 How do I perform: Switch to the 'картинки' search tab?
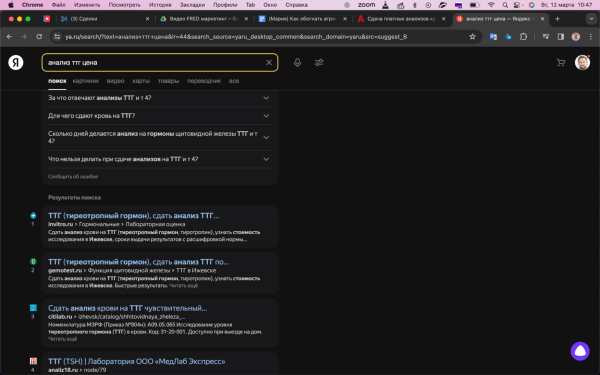coord(85,81)
